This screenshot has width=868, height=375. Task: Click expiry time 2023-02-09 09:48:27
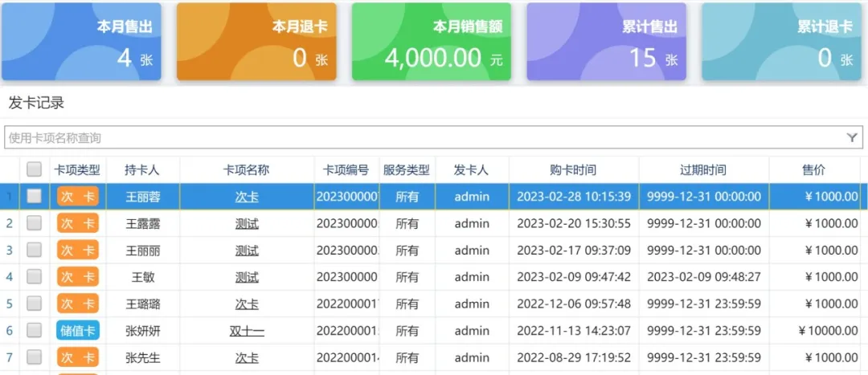point(703,277)
